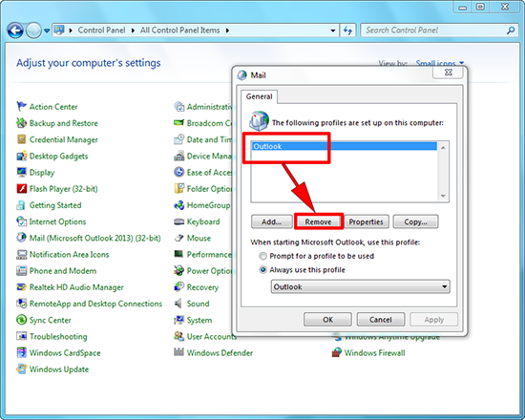Open the address bar history dropdown arrow
The image size is (525, 420).
333,31
